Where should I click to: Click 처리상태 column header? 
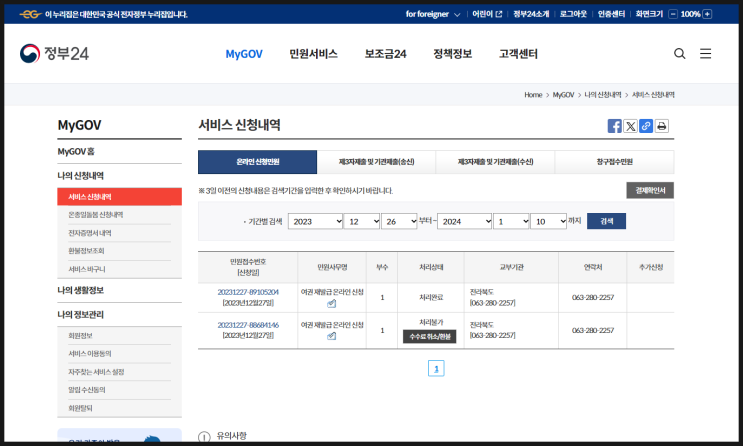[431, 267]
